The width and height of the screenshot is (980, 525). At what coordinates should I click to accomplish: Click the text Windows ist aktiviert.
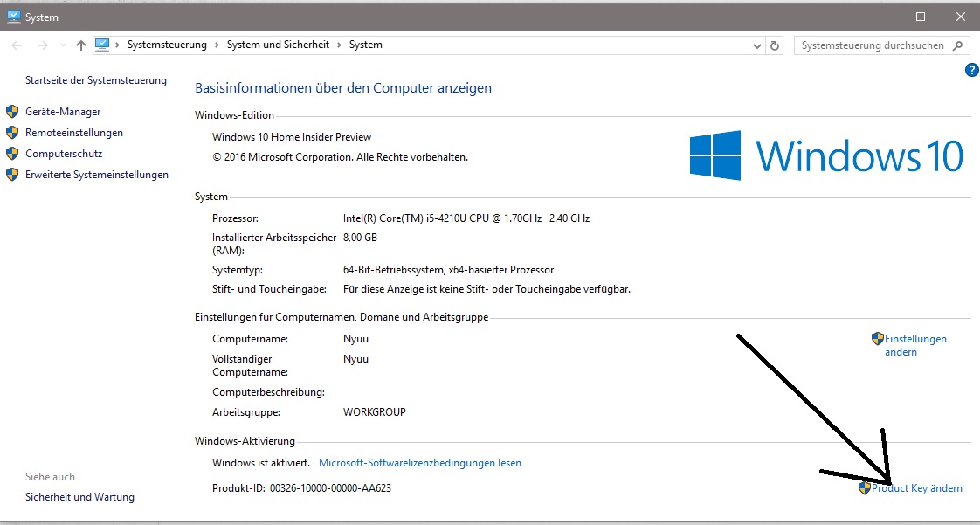click(x=261, y=463)
